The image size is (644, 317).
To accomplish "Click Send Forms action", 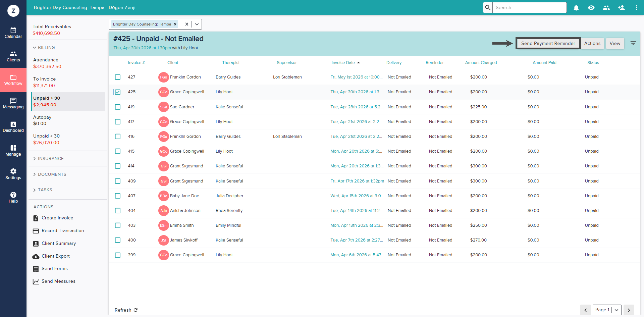I will [50, 269].
